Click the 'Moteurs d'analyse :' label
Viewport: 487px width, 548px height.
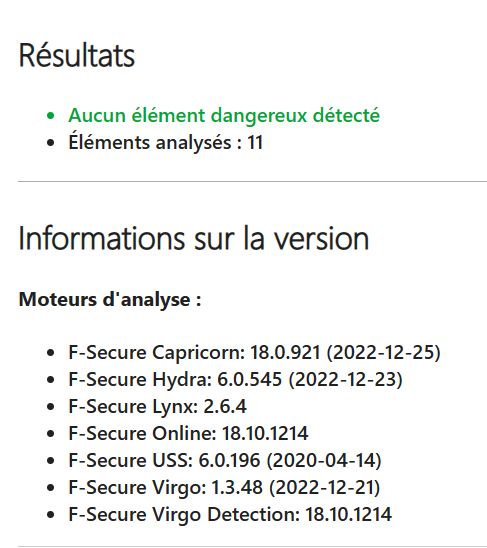click(x=110, y=300)
